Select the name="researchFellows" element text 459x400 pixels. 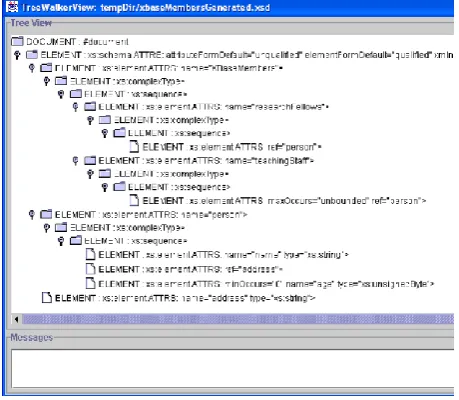[214, 107]
